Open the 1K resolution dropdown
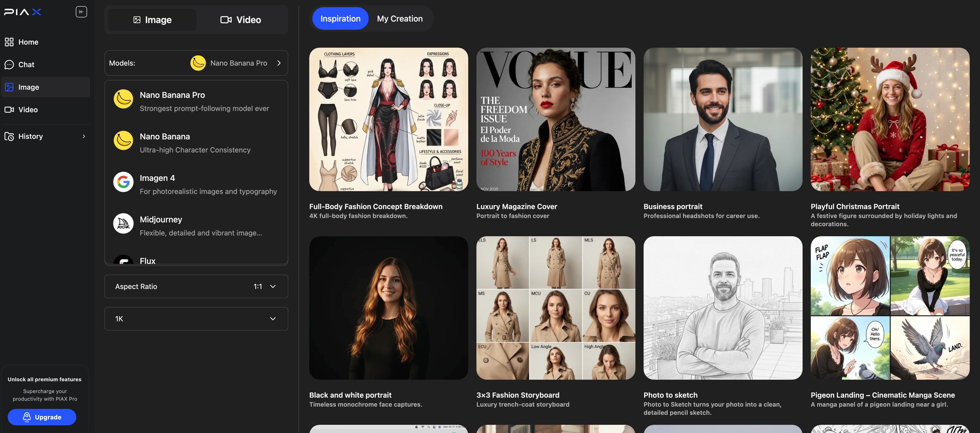The image size is (980, 433). point(196,319)
